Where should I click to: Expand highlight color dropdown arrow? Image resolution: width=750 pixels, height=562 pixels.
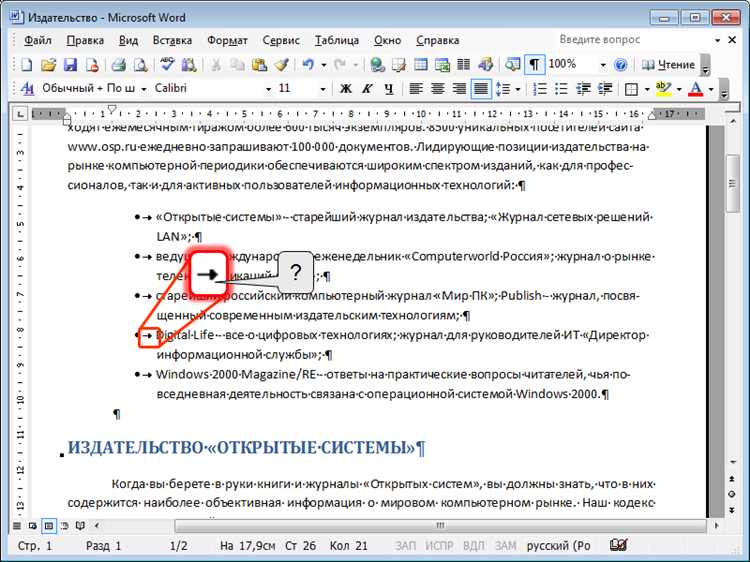678,89
